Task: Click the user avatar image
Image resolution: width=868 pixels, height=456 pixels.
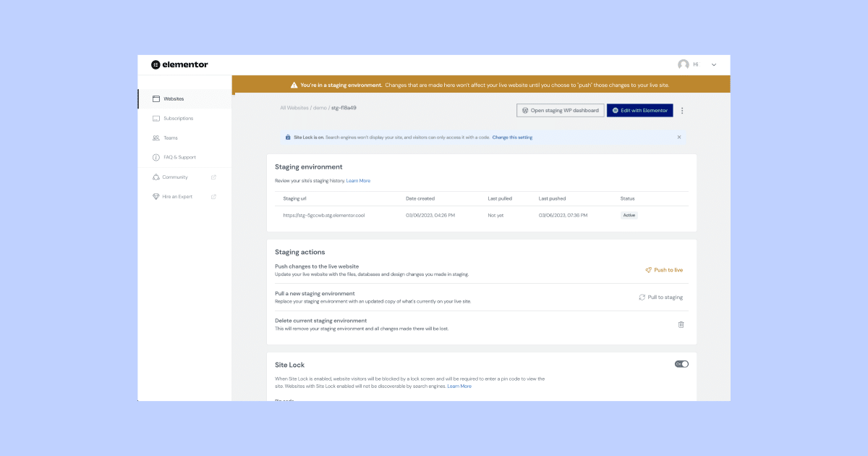Action: [x=684, y=64]
